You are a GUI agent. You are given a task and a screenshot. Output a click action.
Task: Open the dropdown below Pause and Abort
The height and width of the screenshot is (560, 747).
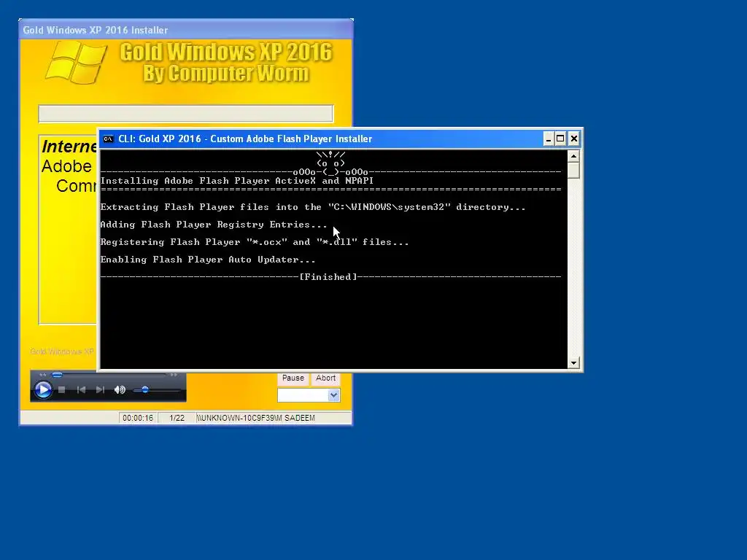333,395
